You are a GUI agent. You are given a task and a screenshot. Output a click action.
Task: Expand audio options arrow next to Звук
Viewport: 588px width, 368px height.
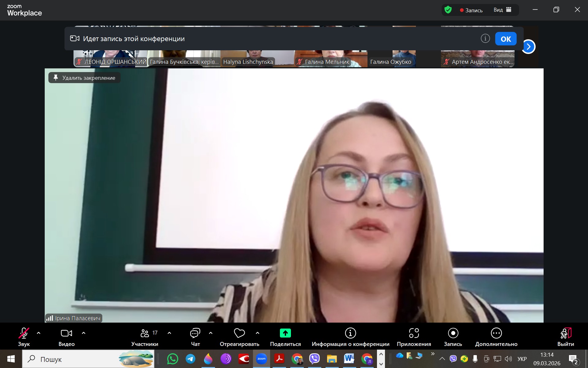[39, 333]
